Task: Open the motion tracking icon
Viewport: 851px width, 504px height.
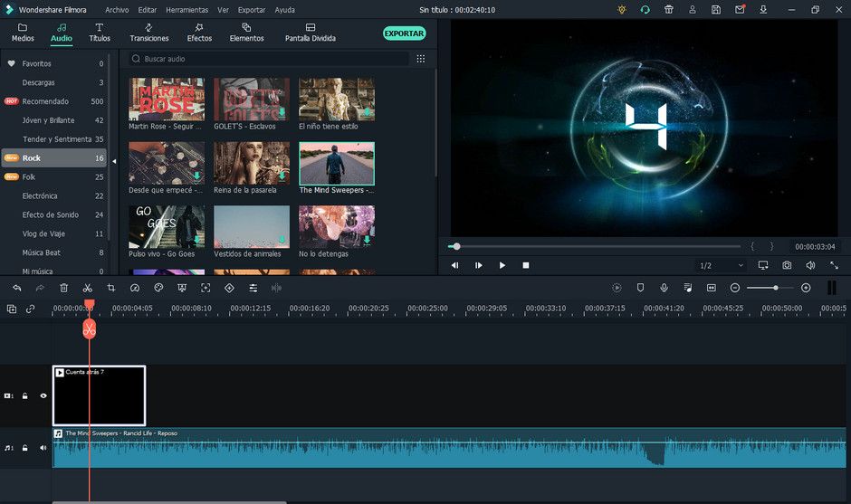Action: click(206, 288)
